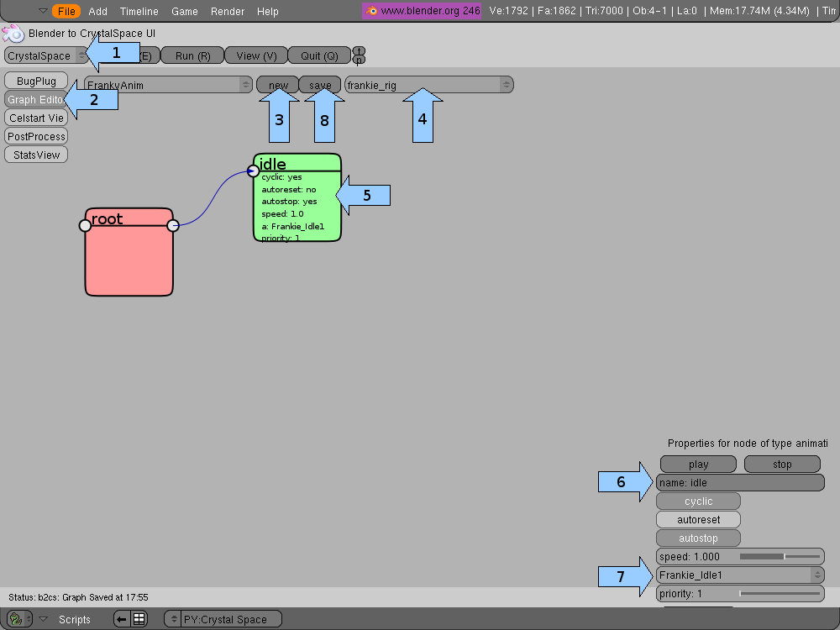Click the save graph button
This screenshot has width=840, height=630.
pos(320,85)
